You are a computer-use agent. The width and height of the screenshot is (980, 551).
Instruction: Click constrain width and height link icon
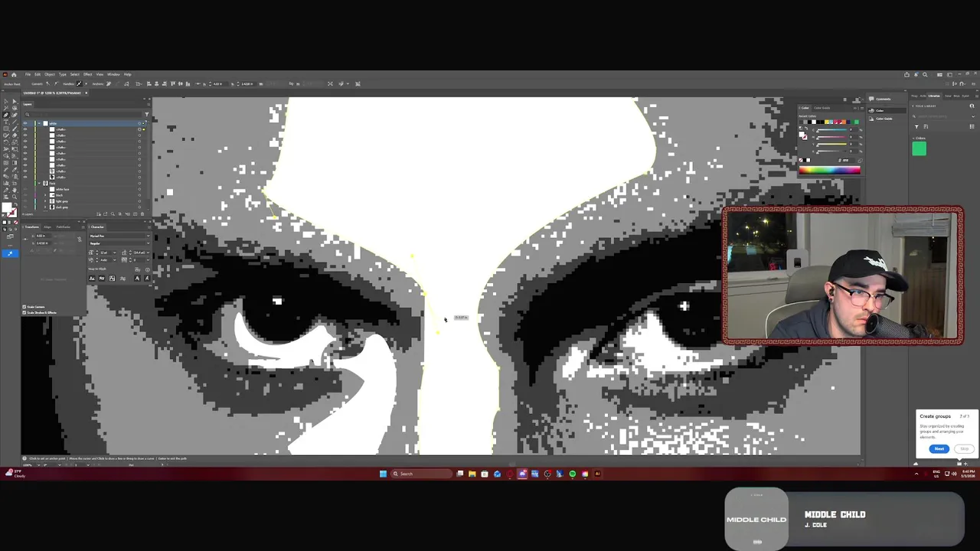[x=80, y=239]
